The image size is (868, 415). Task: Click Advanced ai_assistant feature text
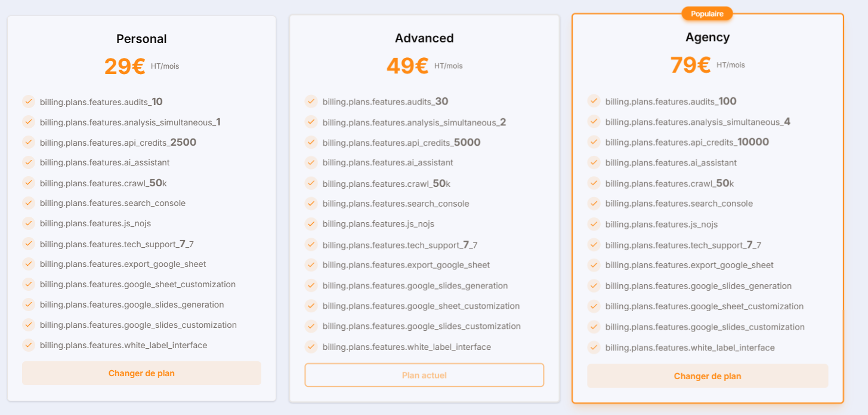(388, 162)
